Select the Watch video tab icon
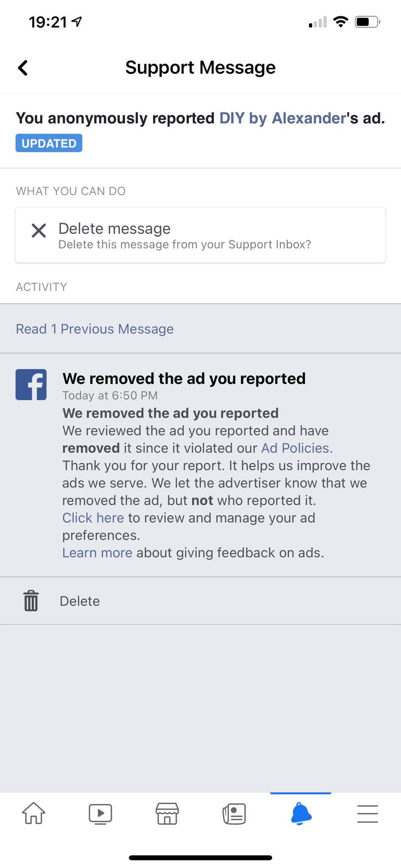Screen dimensions: 401x868 pyautogui.click(x=100, y=813)
